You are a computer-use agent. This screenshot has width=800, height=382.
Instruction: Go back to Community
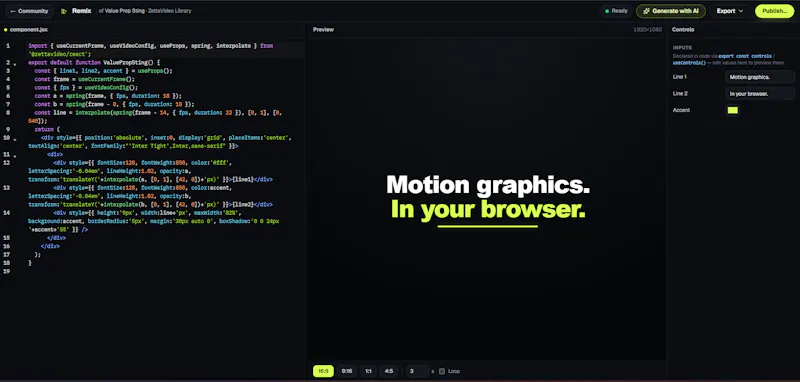29,11
